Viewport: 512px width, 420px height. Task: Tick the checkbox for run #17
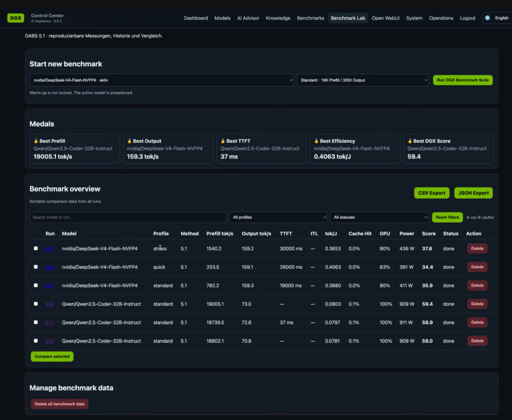[35, 322]
